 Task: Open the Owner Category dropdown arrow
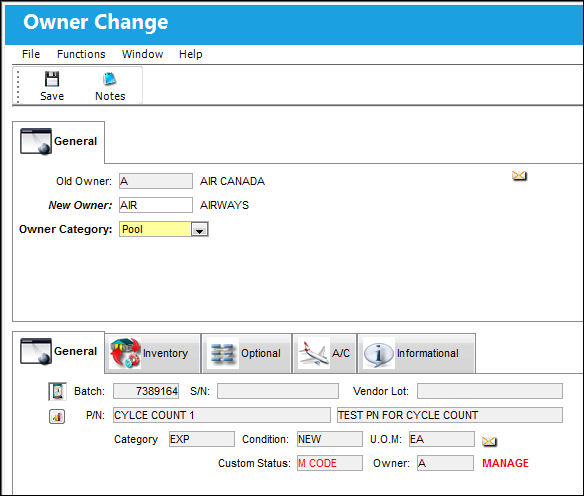pos(200,229)
